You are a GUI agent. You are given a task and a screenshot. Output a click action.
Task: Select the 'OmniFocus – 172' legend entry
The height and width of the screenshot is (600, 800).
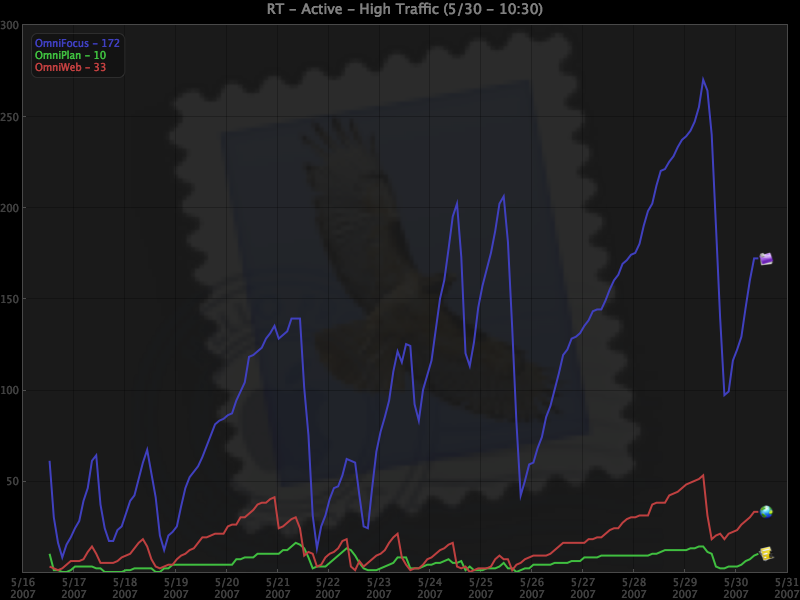[x=77, y=43]
